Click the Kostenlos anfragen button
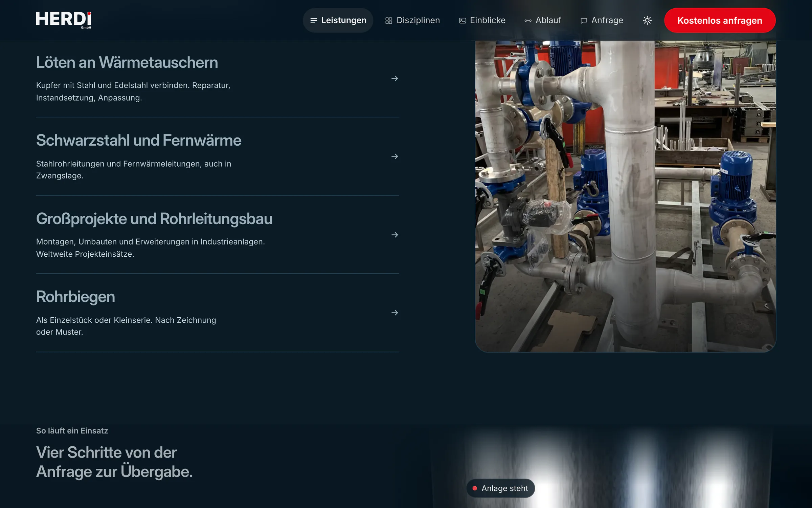 click(720, 20)
